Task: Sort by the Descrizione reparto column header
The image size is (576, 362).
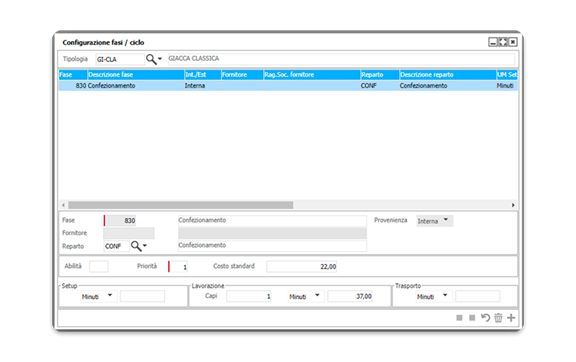Action: [448, 75]
